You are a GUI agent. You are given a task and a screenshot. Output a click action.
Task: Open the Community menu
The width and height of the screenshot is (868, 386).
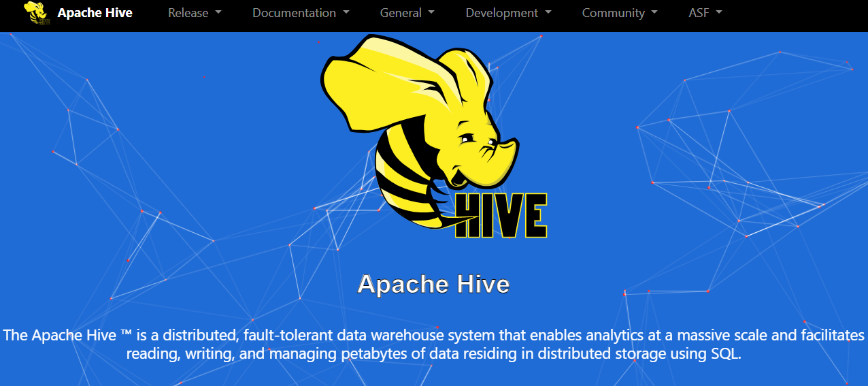(613, 13)
